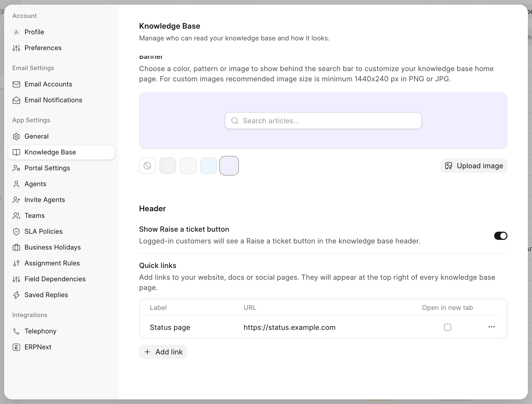This screenshot has height=404, width=532.
Task: Go to Email Accounts section
Action: point(61,84)
